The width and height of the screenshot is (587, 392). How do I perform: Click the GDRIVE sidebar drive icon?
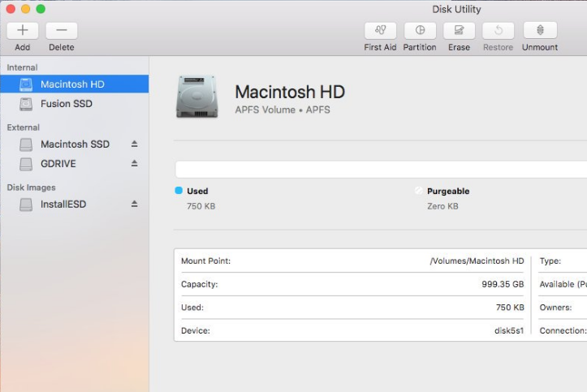coord(26,164)
